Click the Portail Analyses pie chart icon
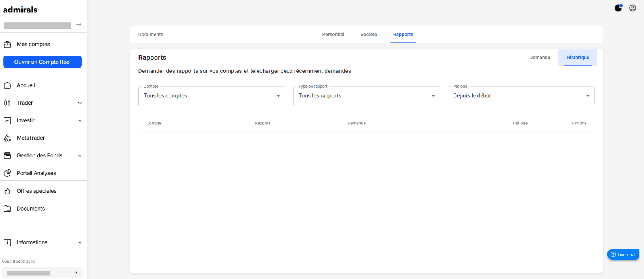This screenshot has width=644, height=279. (7, 173)
